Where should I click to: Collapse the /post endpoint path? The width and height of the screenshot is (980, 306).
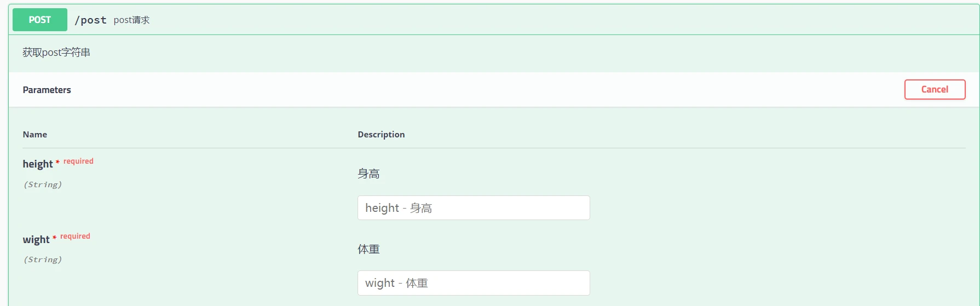[91, 20]
